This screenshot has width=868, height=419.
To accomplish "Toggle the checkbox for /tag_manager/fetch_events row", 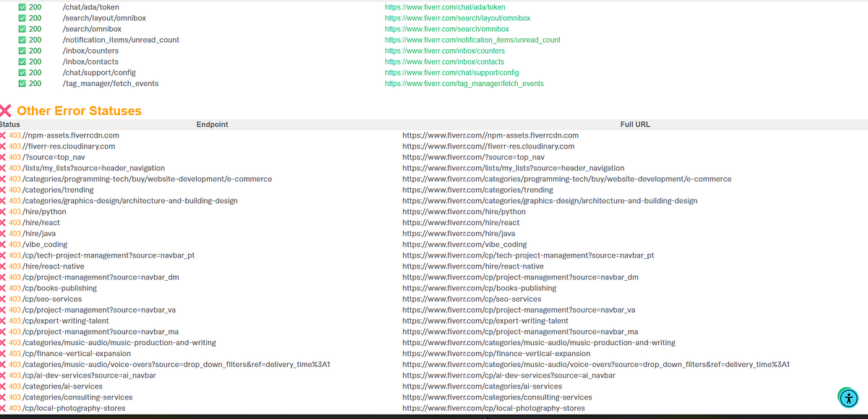I will pos(22,83).
